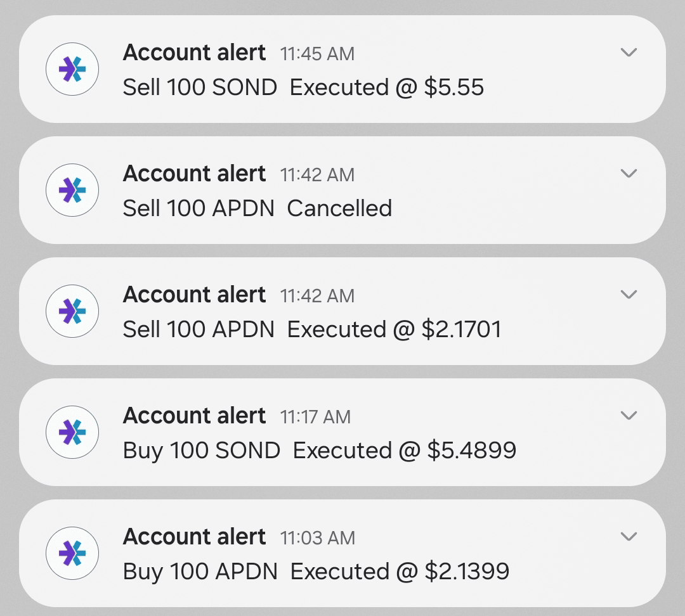Expand the APDN Executed @ $2.1701 notification
The height and width of the screenshot is (616, 685).
[x=628, y=295]
